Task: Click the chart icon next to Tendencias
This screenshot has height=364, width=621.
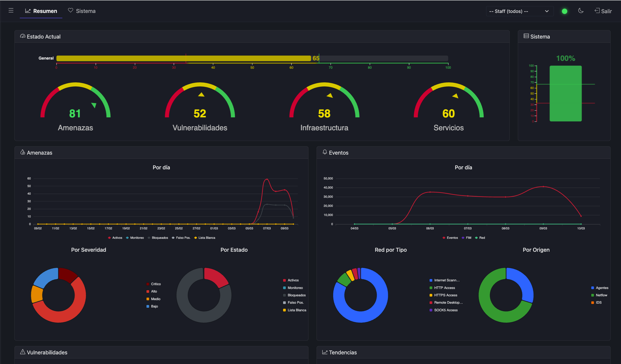Action: click(x=325, y=352)
